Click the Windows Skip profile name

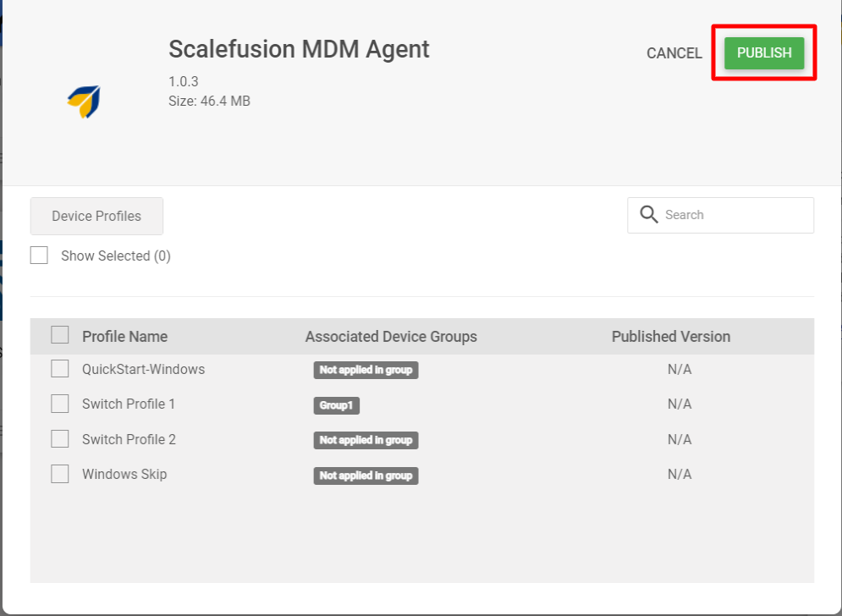(x=124, y=474)
